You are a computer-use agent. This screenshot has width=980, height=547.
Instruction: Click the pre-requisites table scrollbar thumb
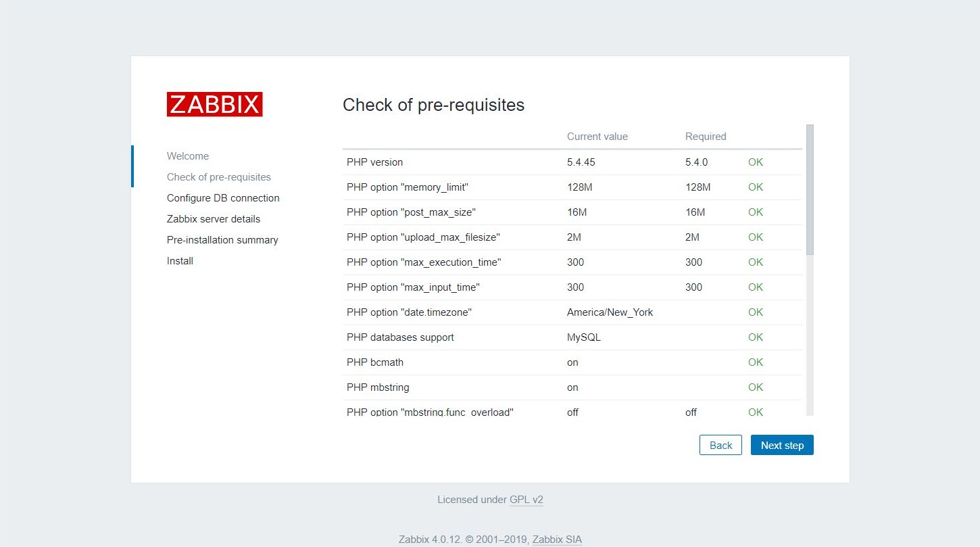[810, 189]
